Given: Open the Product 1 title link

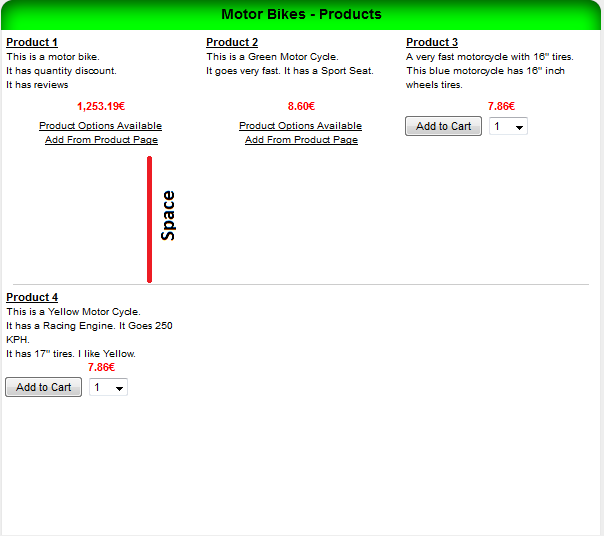Looking at the screenshot, I should 32,42.
